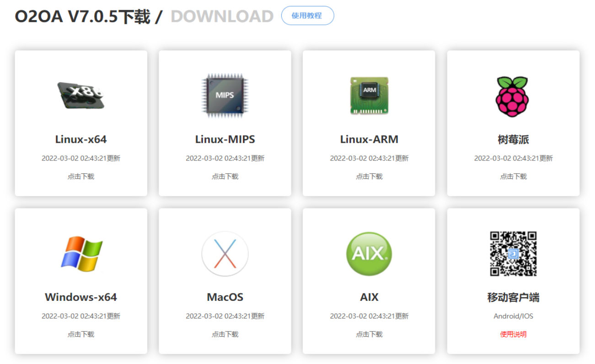Click the gray DOWNLOAD heading text

222,16
